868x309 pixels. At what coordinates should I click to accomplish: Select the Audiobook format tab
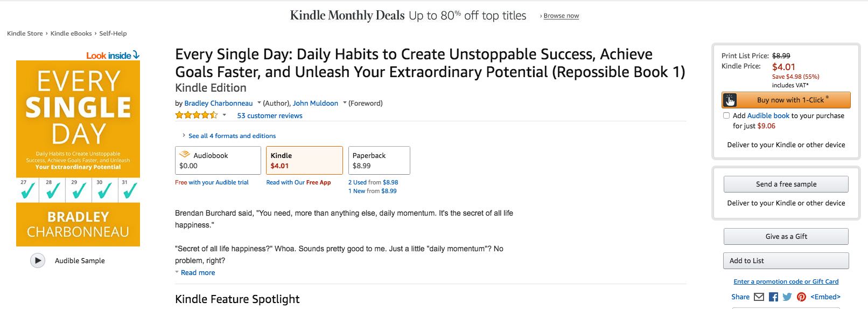click(x=218, y=160)
